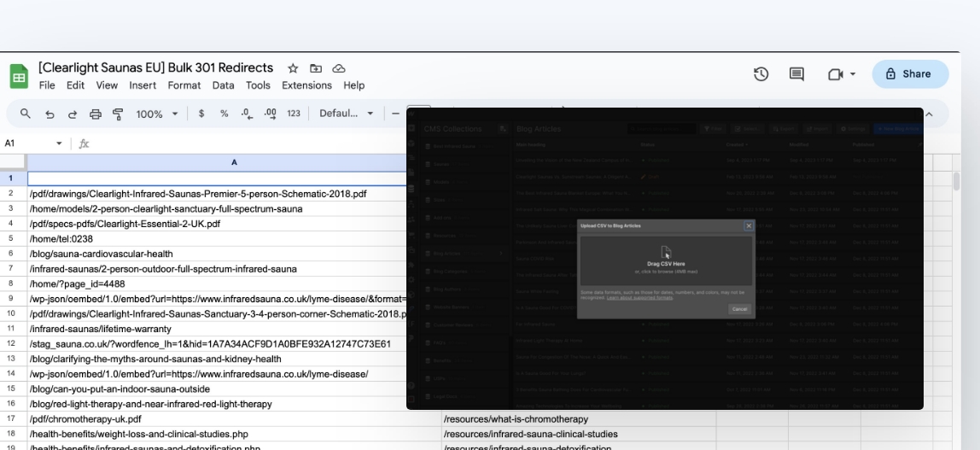Star the Bulk 301 Redirects document
This screenshot has width=980, height=450.
tap(293, 68)
